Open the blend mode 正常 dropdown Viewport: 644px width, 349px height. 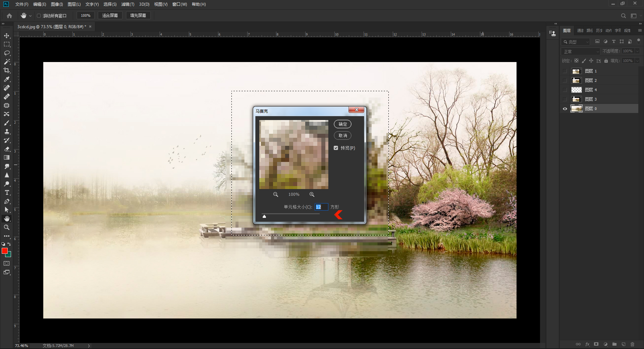pos(581,51)
